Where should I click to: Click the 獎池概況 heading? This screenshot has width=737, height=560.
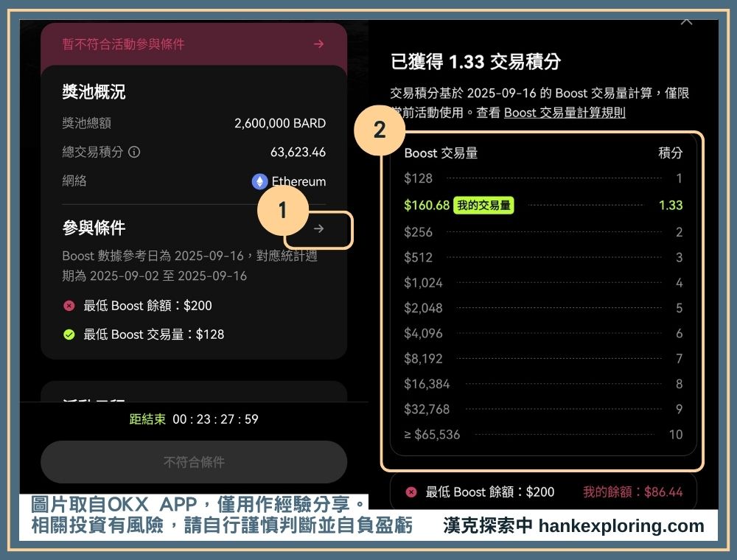click(94, 91)
